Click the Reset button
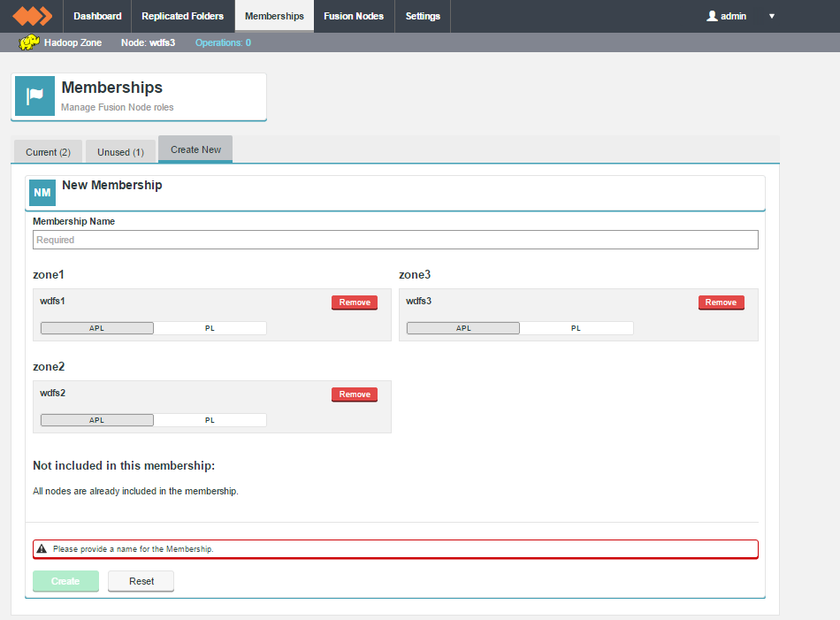The image size is (840, 620). coord(141,581)
